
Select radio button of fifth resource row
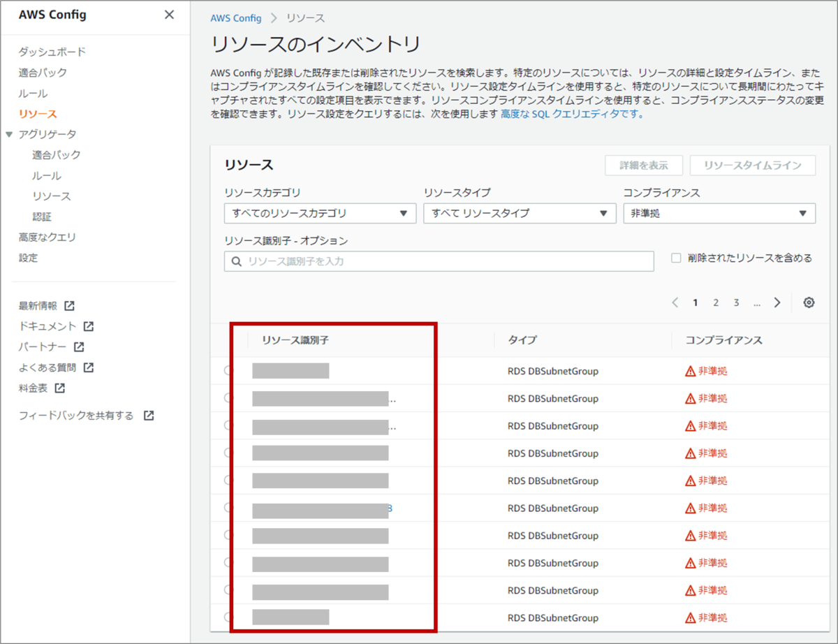pos(228,481)
